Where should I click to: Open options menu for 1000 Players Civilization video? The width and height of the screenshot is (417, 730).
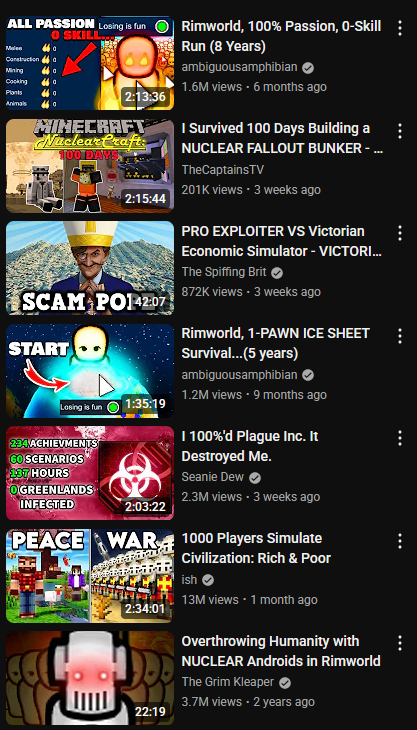[x=400, y=541]
